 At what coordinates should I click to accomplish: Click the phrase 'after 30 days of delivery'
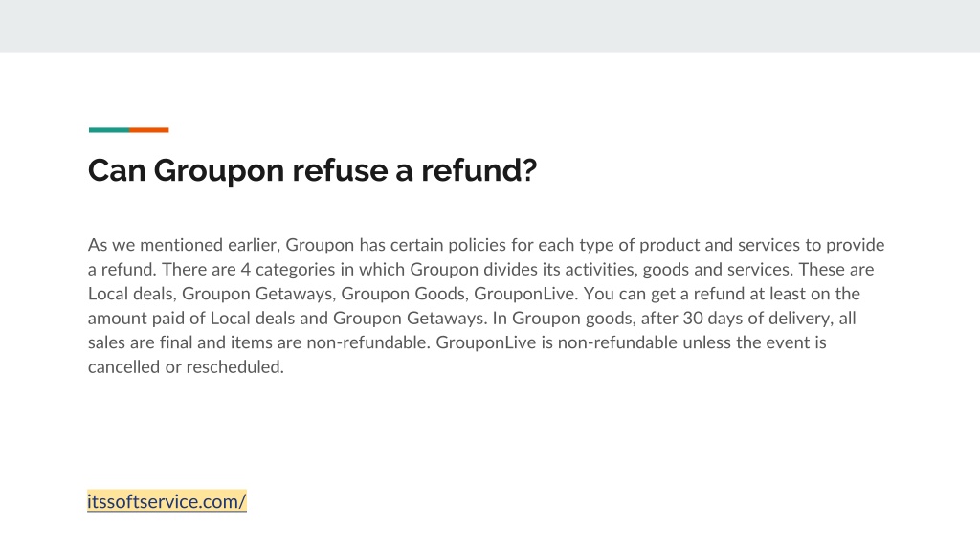pos(736,319)
